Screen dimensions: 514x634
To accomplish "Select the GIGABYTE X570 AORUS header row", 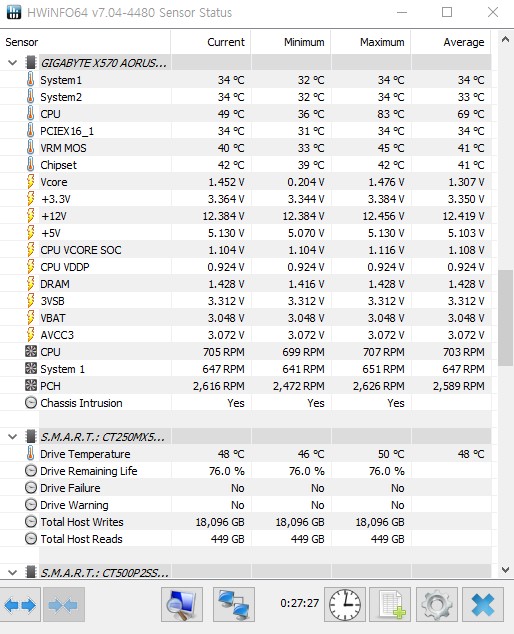I will click(245, 63).
